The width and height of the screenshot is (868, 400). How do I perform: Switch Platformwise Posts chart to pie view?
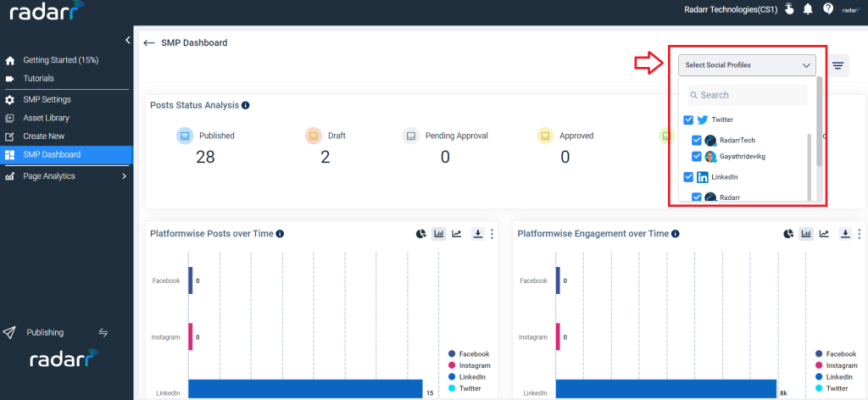click(x=420, y=234)
